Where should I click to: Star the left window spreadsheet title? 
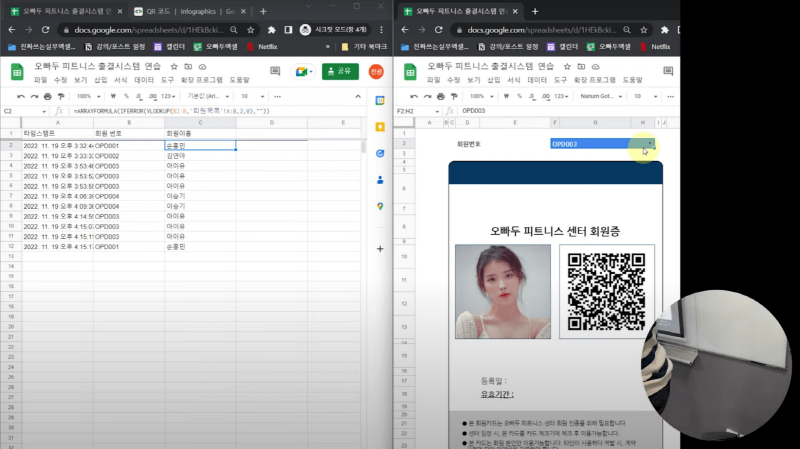174,66
